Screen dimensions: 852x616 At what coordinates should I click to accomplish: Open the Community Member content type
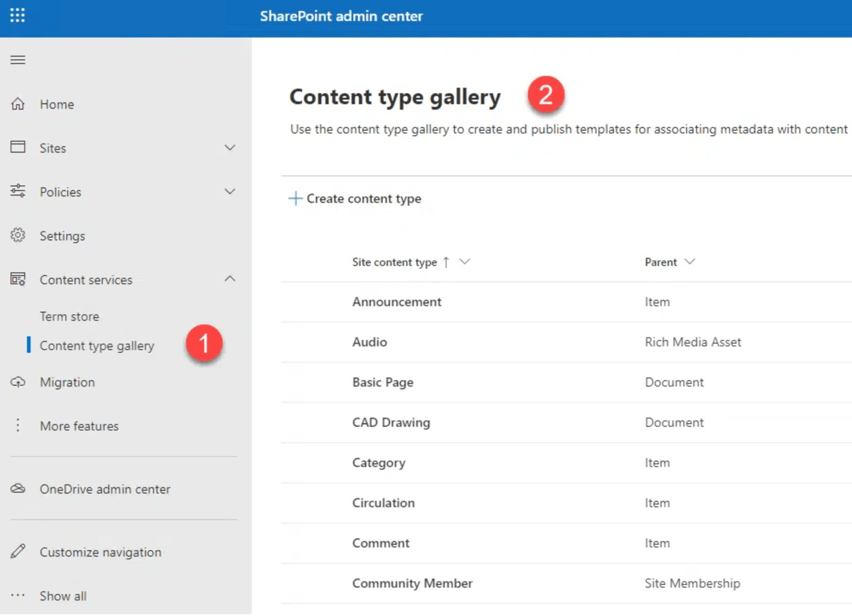click(413, 583)
